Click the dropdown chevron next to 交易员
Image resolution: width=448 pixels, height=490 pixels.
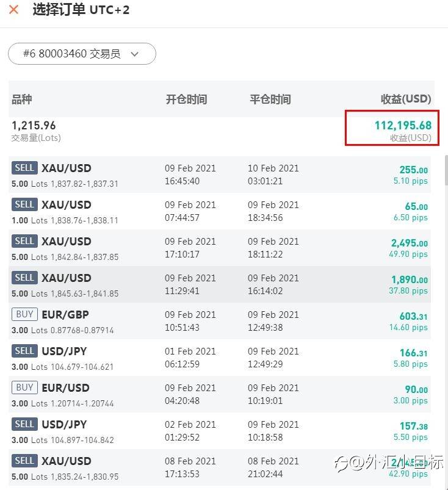point(135,54)
